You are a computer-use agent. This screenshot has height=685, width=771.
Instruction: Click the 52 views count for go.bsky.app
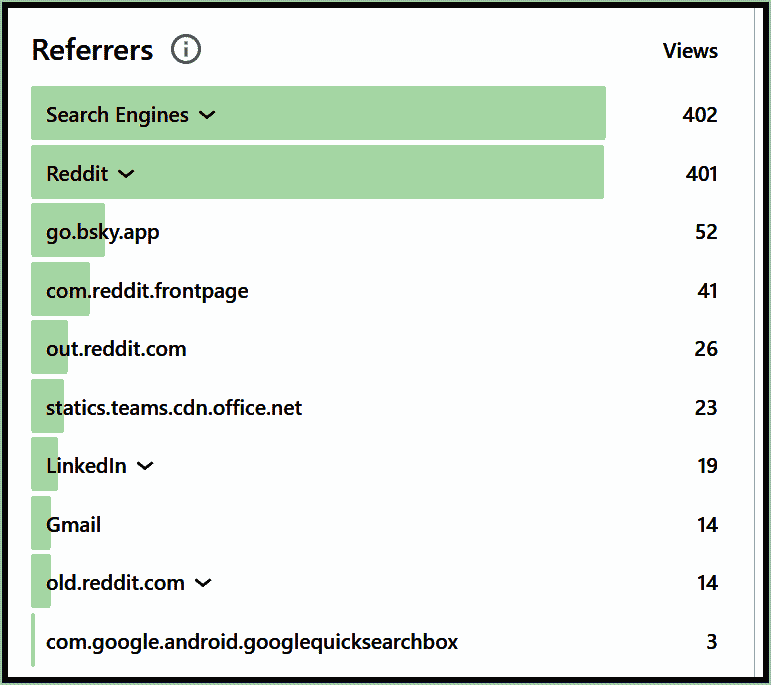coord(706,232)
